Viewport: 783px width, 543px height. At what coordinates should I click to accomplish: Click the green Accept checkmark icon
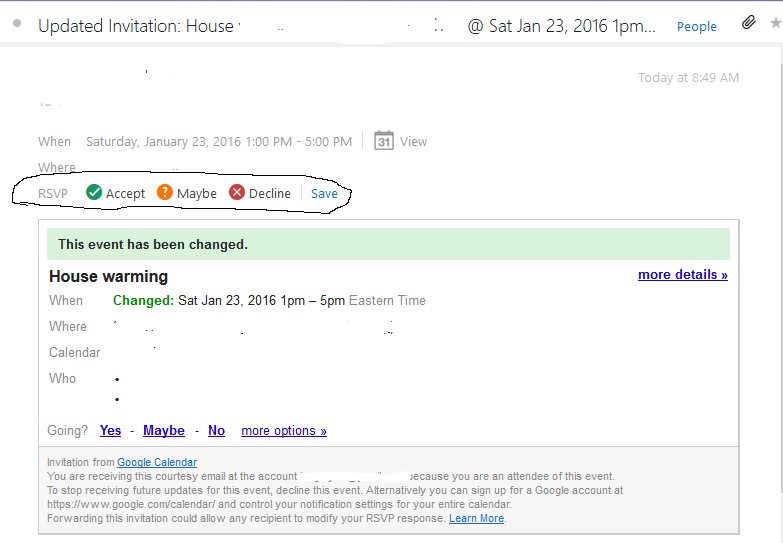94,192
